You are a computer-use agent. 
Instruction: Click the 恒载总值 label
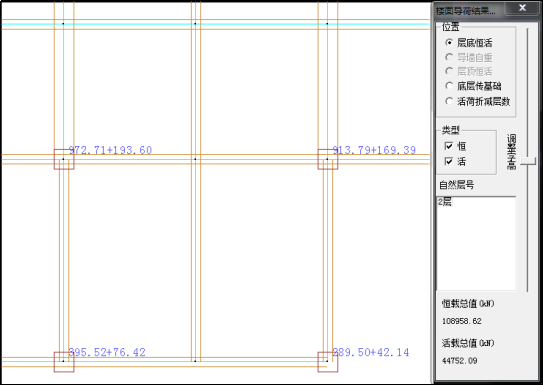pos(468,304)
